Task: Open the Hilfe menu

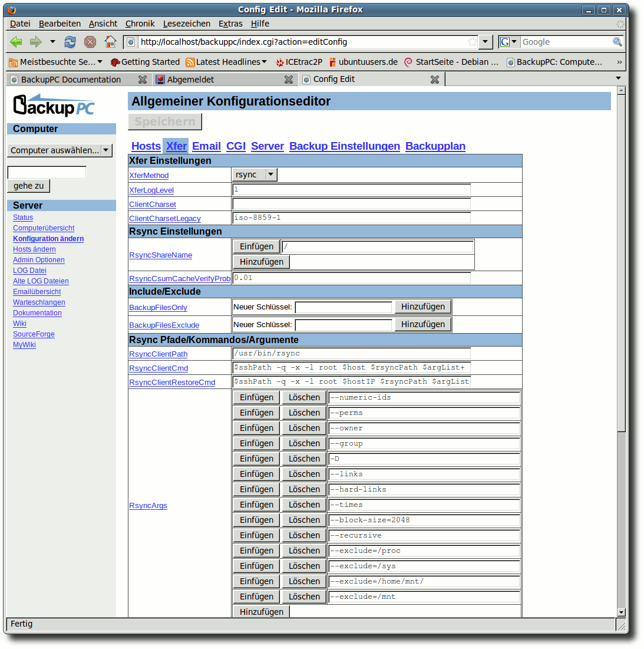Action: 260,24
